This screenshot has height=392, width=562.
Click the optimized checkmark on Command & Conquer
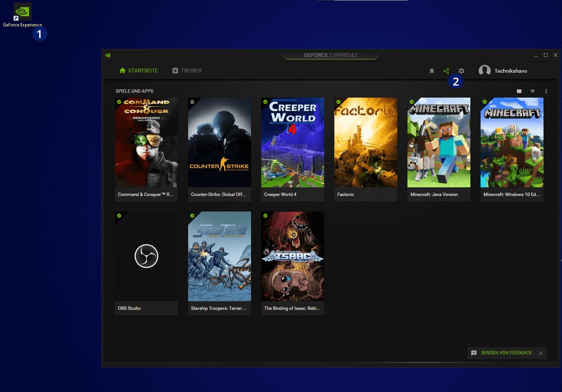119,102
